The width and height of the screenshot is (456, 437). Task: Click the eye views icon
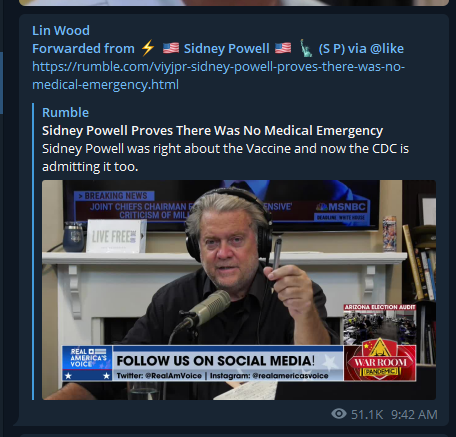[x=339, y=414]
